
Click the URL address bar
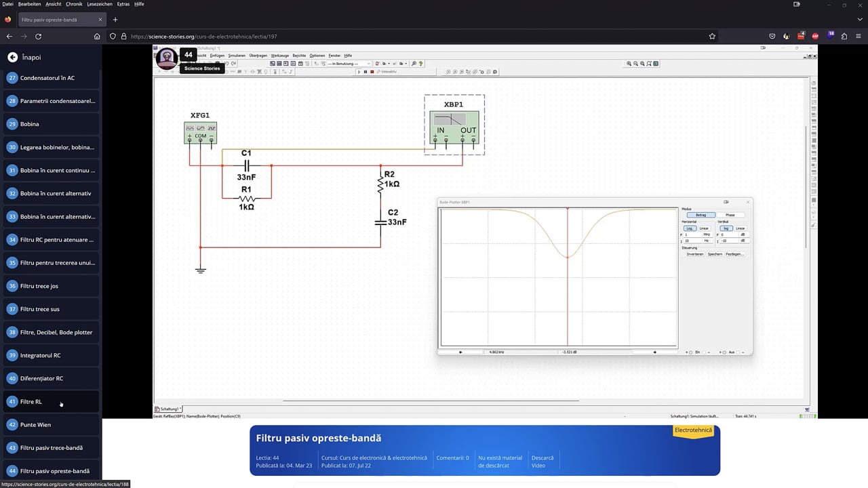(414, 36)
